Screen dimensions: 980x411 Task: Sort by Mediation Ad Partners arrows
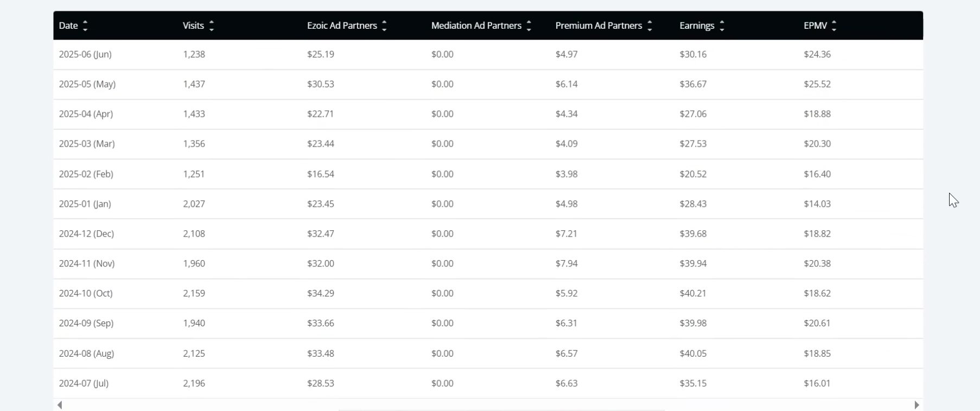click(529, 26)
